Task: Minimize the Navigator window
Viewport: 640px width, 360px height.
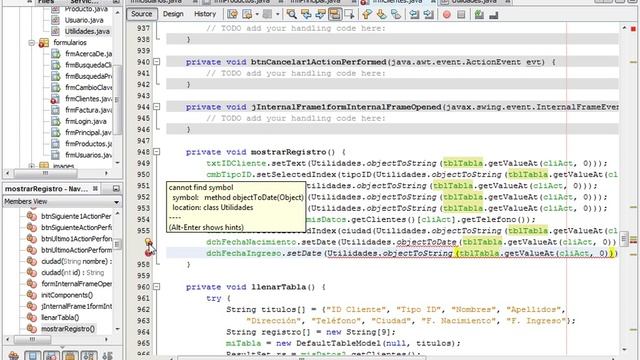Action: [116, 189]
